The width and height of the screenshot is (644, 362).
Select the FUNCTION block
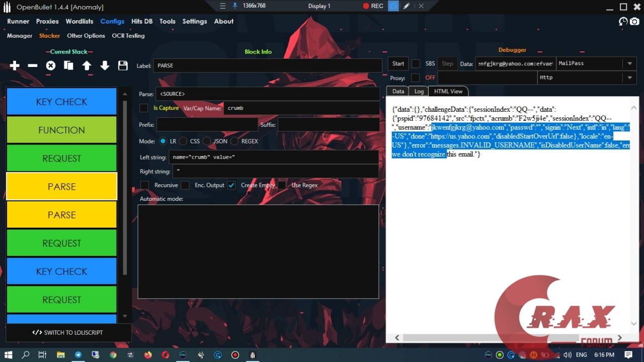(x=61, y=130)
